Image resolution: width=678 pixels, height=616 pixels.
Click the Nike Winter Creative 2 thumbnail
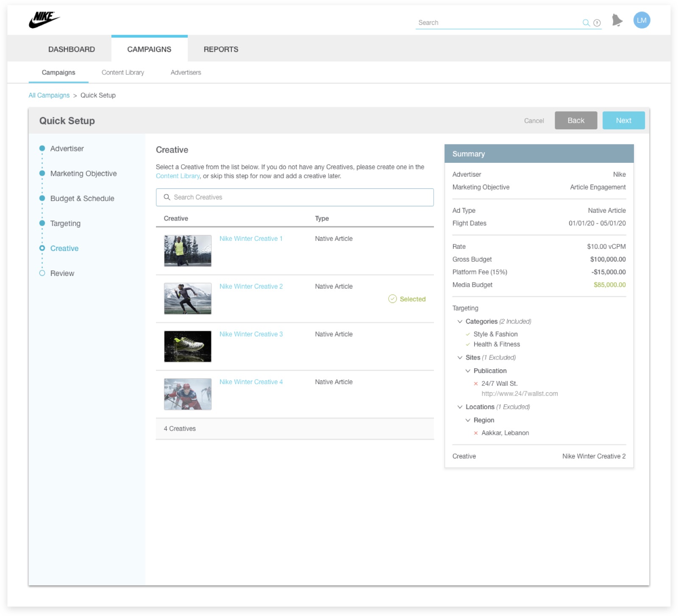[188, 298]
